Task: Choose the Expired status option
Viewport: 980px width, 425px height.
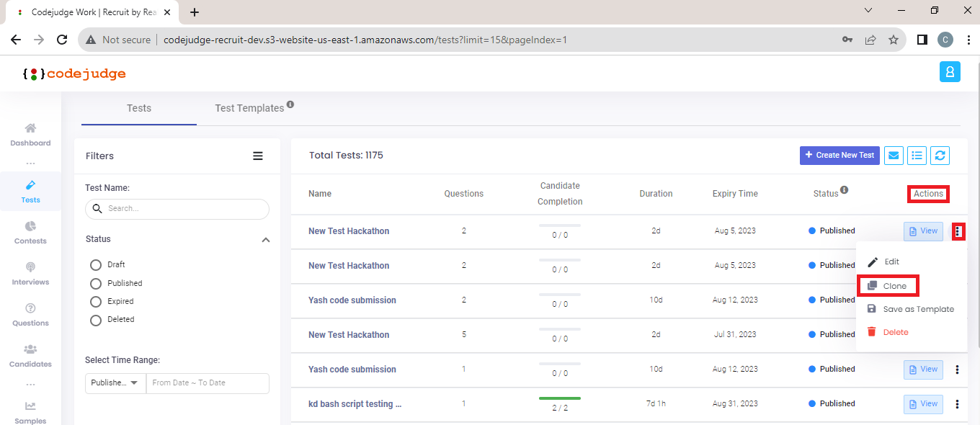Action: click(94, 301)
